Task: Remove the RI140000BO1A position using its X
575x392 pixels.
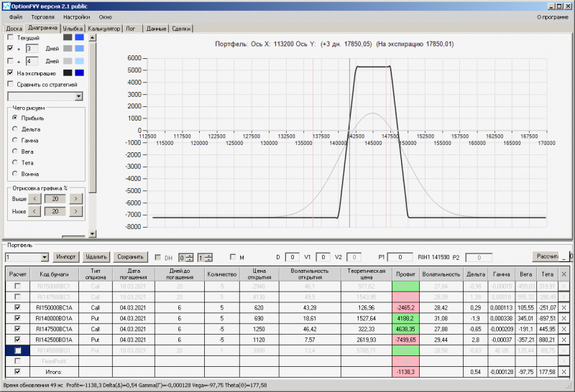Action: [x=563, y=318]
